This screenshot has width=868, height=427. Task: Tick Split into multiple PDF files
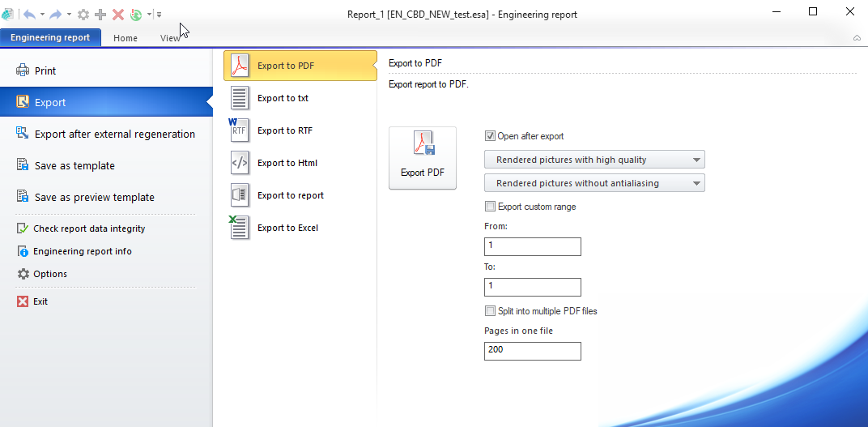point(490,311)
